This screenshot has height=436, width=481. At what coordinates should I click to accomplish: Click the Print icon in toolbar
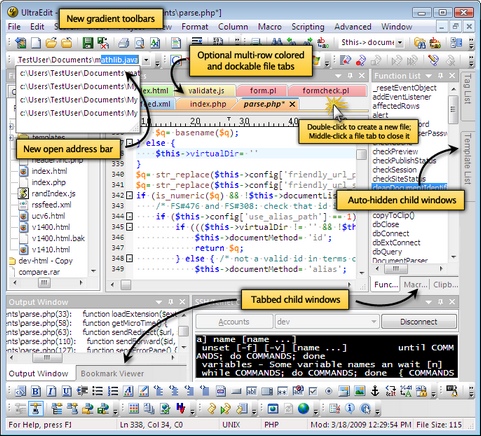point(124,43)
